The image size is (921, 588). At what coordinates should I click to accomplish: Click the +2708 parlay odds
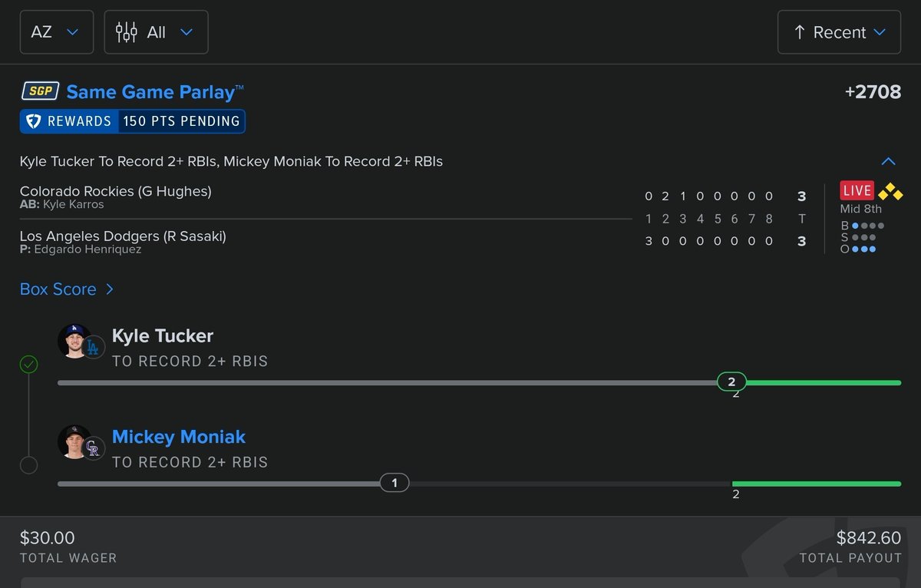pos(873,92)
